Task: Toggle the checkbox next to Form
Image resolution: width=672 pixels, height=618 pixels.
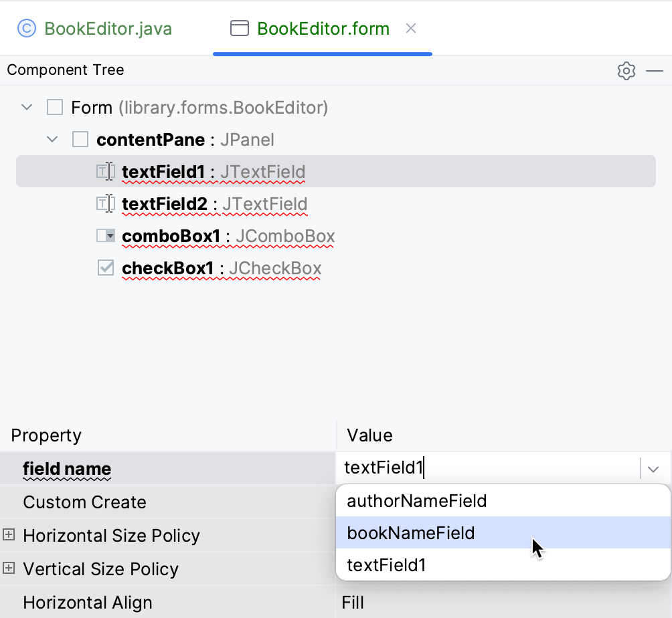Action: pos(54,107)
